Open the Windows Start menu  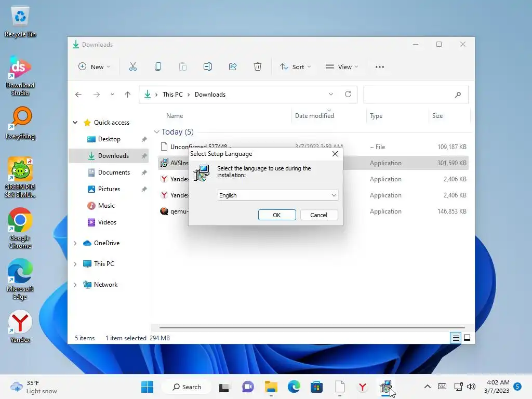point(147,387)
